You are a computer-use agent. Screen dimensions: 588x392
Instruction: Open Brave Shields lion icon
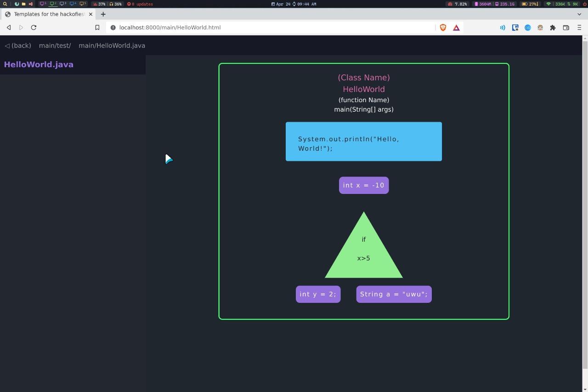[x=443, y=28]
